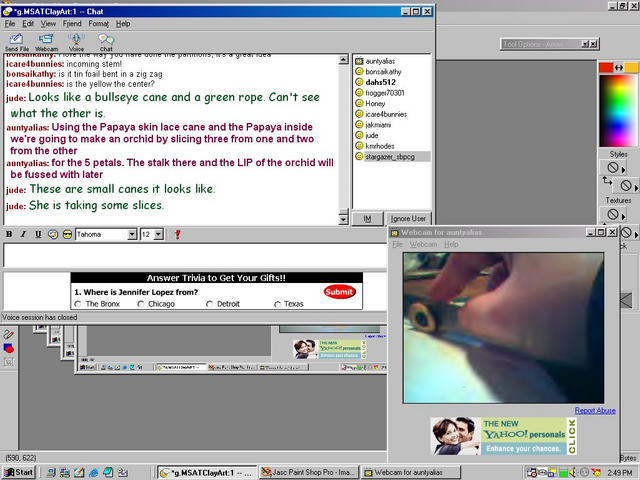Image resolution: width=640 pixels, height=480 pixels.
Task: Toggle Italic text formatting
Action: pyautogui.click(x=23, y=234)
